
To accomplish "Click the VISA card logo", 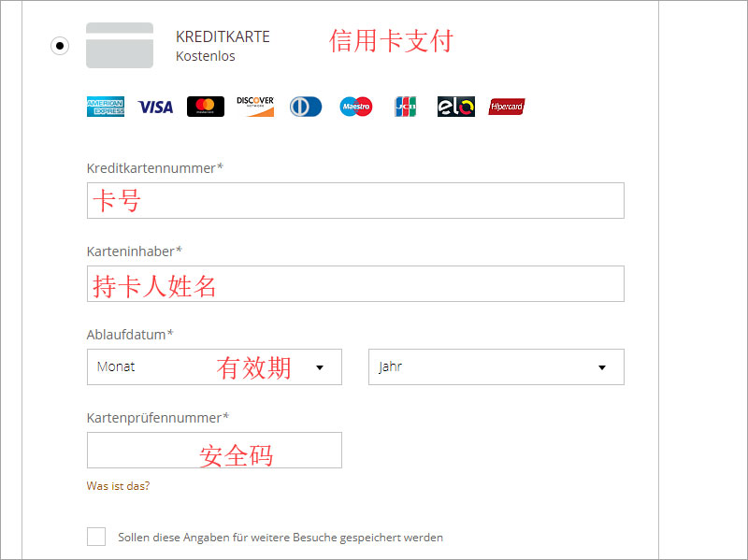I will coord(155,107).
